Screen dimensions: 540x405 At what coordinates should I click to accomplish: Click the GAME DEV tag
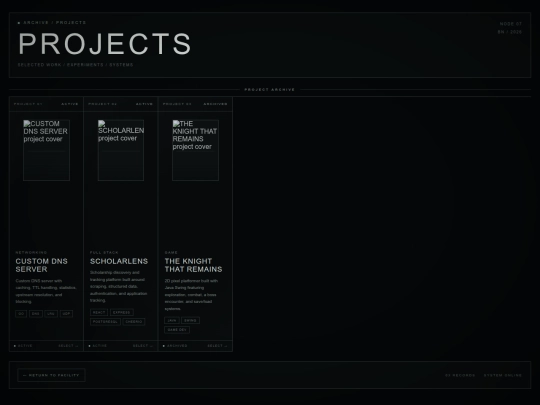(177, 330)
